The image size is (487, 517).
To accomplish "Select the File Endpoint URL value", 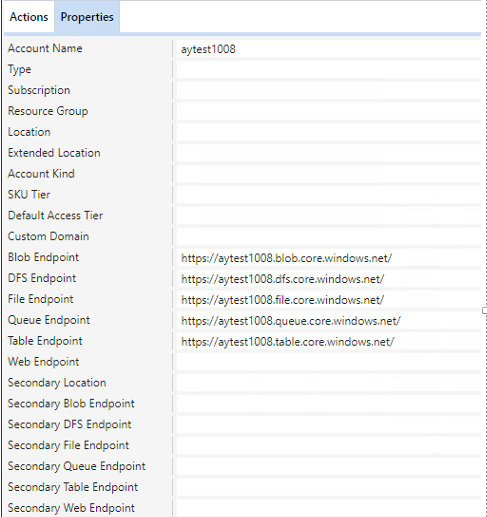I will [283, 300].
